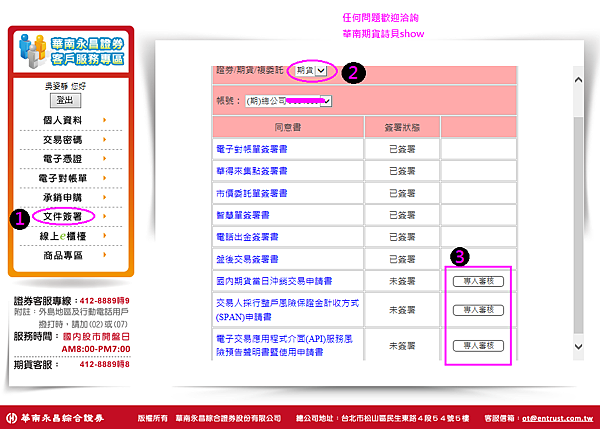Open the 交易密碼 menu item
The height and width of the screenshot is (429, 600).
pos(62,140)
